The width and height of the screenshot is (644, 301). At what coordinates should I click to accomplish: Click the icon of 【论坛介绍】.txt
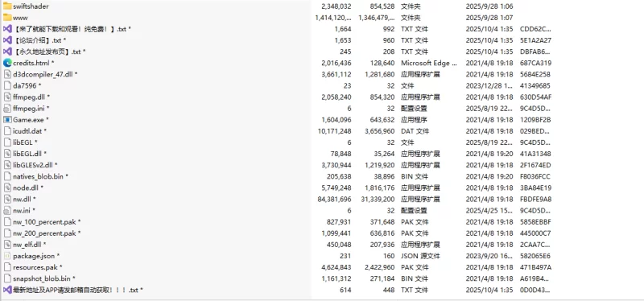pyautogui.click(x=7, y=40)
